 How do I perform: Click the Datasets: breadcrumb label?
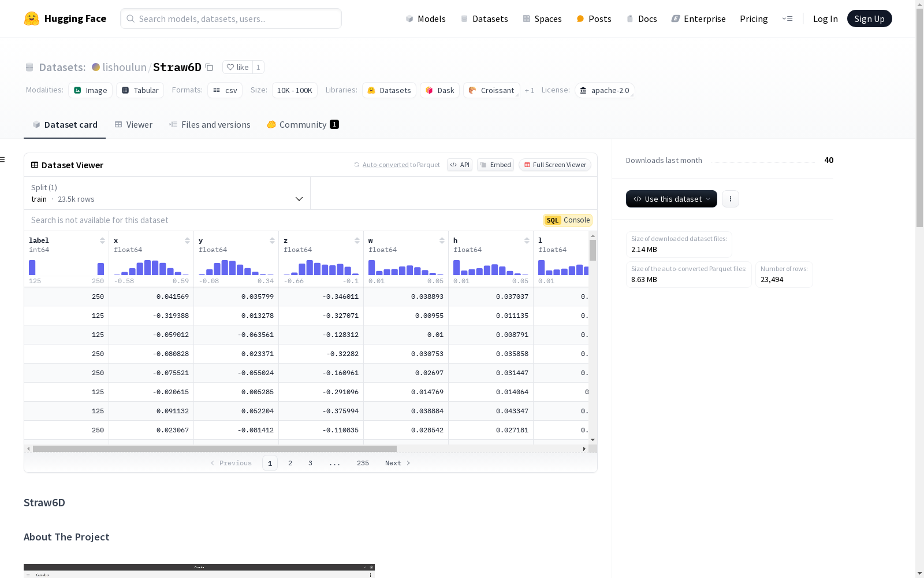[x=62, y=67]
